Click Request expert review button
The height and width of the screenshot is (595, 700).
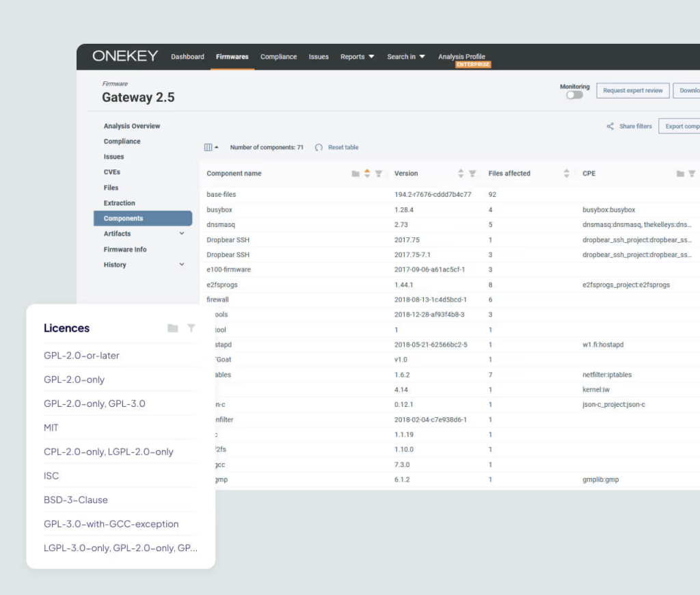632,90
